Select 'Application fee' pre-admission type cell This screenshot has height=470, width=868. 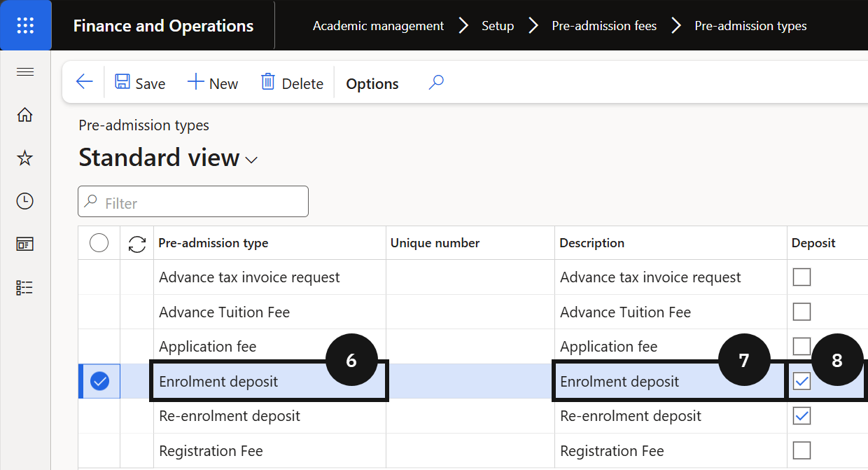click(x=269, y=346)
